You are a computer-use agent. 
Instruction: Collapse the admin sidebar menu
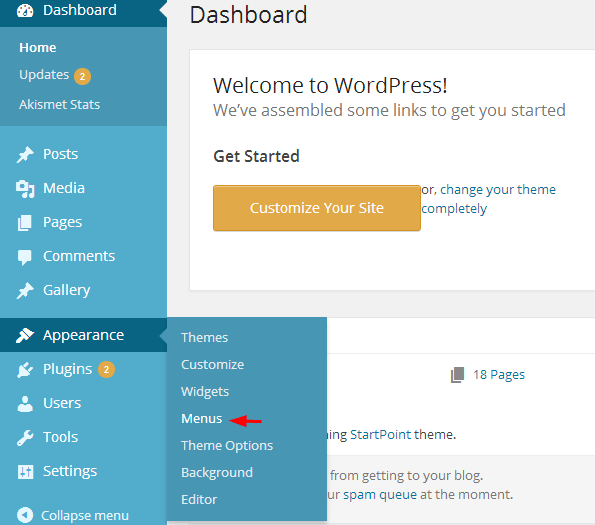[83, 515]
